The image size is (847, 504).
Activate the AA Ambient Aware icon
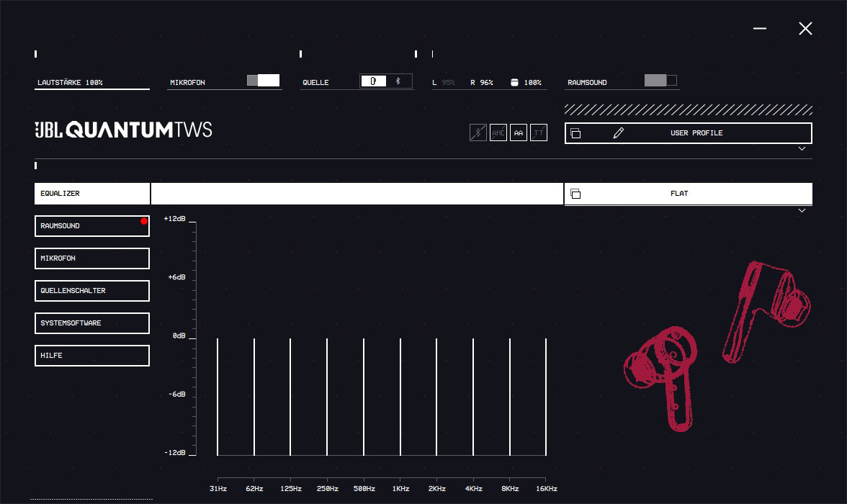coord(519,133)
